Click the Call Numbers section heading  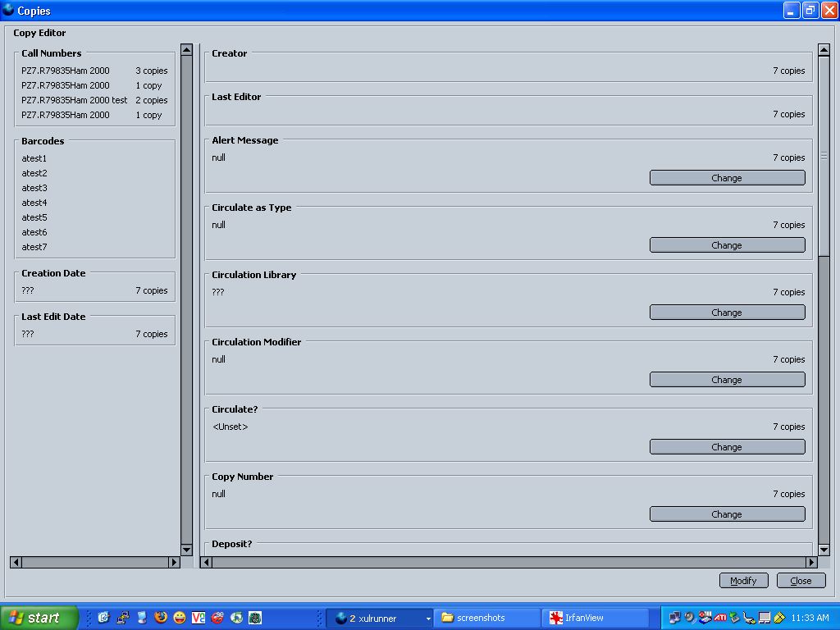[52, 53]
